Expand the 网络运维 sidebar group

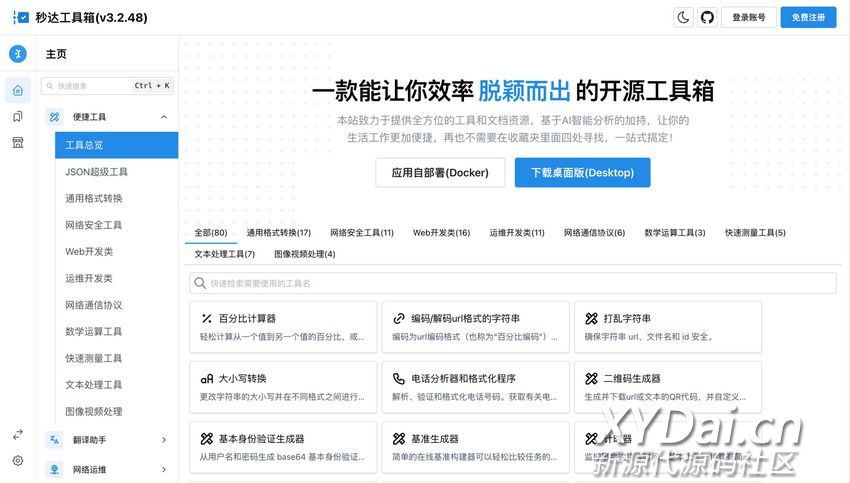pos(163,469)
